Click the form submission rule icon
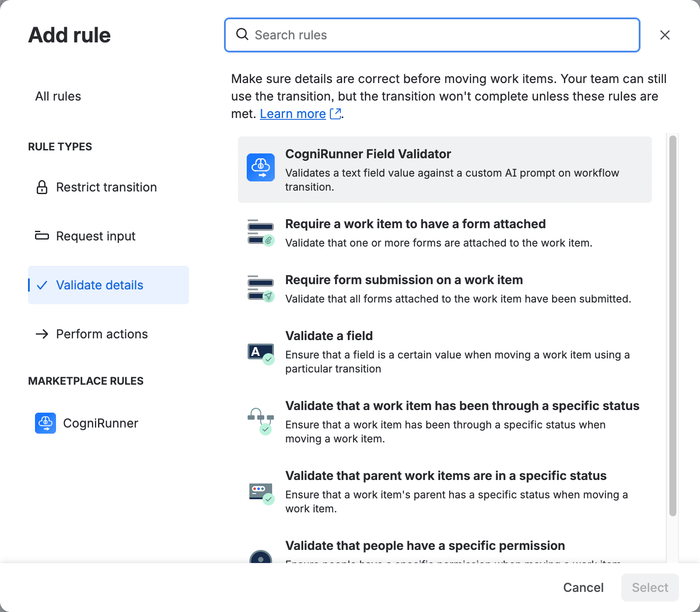 261,289
